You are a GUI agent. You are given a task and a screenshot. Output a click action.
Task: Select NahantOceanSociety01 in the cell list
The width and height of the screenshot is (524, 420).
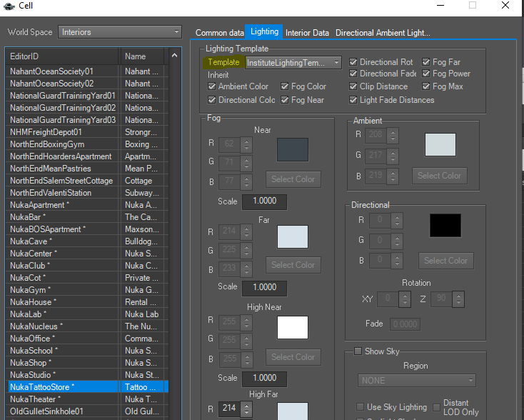coord(87,71)
